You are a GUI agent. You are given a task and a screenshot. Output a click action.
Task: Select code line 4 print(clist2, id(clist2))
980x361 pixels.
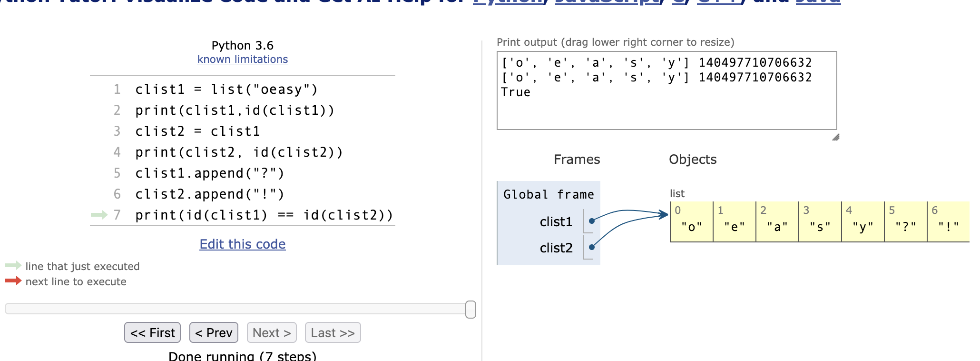point(239,152)
